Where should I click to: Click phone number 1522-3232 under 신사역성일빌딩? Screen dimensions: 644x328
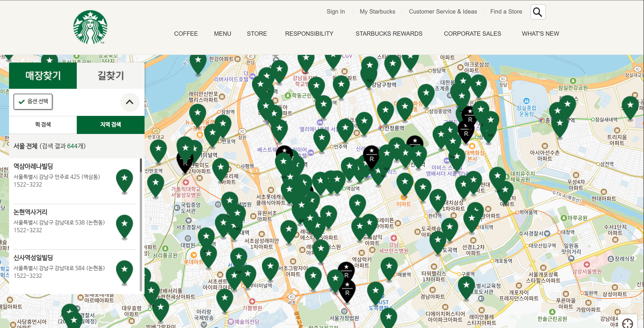(x=28, y=276)
